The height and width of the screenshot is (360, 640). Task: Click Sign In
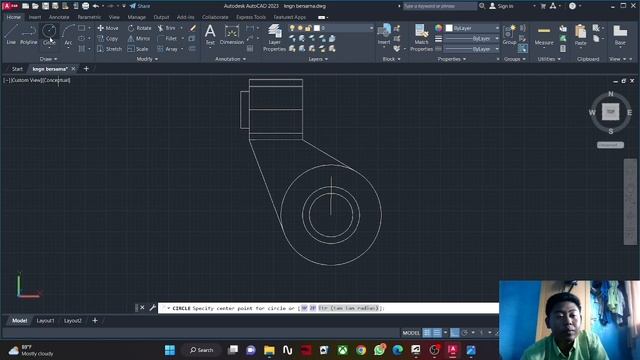501,6
